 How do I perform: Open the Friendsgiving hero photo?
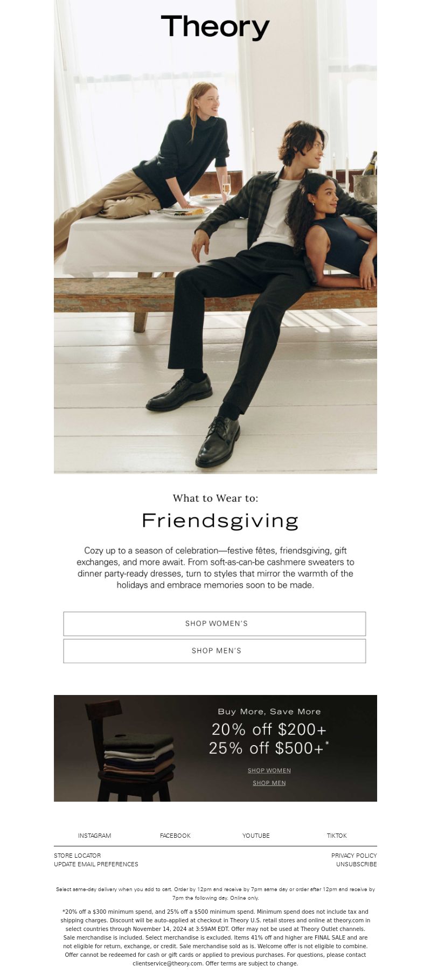pyautogui.click(x=215, y=237)
